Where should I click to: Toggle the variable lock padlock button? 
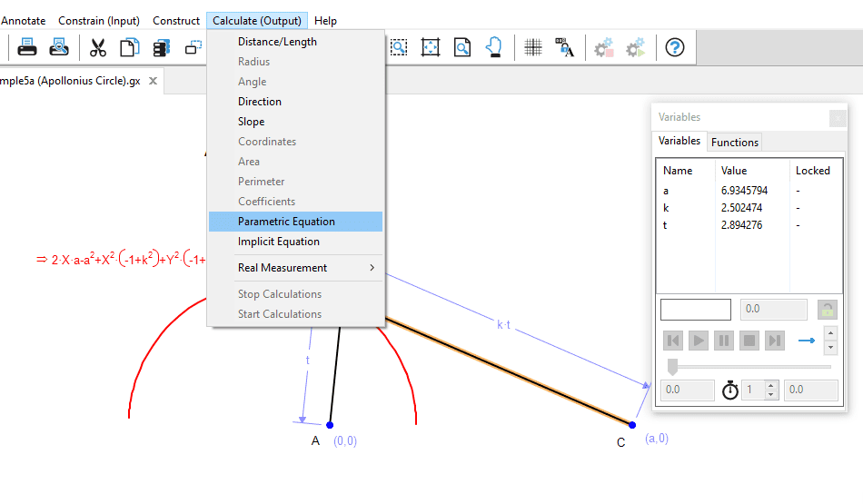[828, 310]
